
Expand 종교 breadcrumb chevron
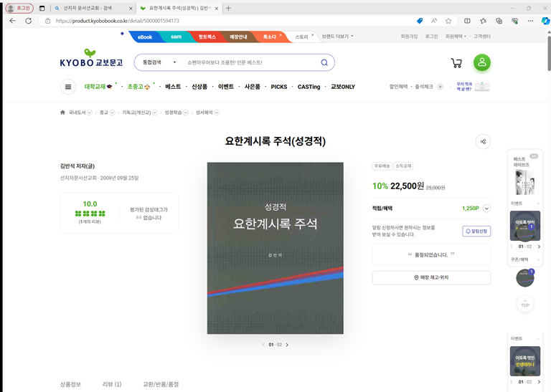pyautogui.click(x=112, y=113)
